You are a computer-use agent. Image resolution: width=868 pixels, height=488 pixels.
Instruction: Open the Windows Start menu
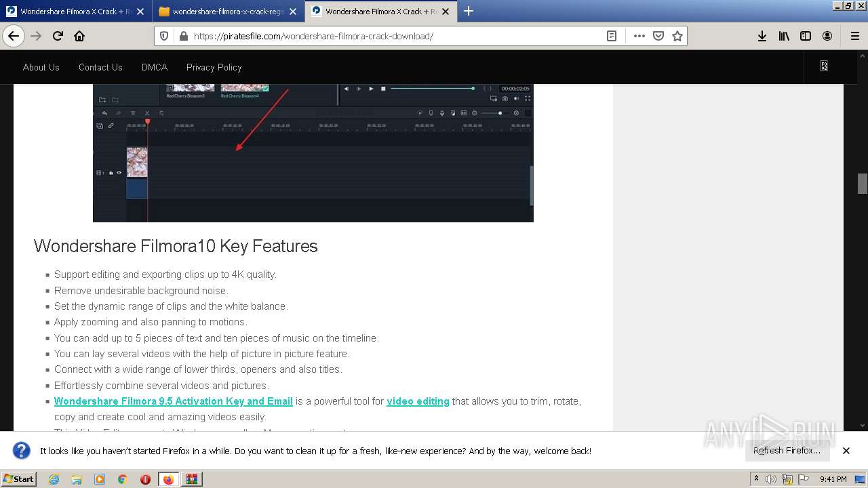click(x=19, y=479)
